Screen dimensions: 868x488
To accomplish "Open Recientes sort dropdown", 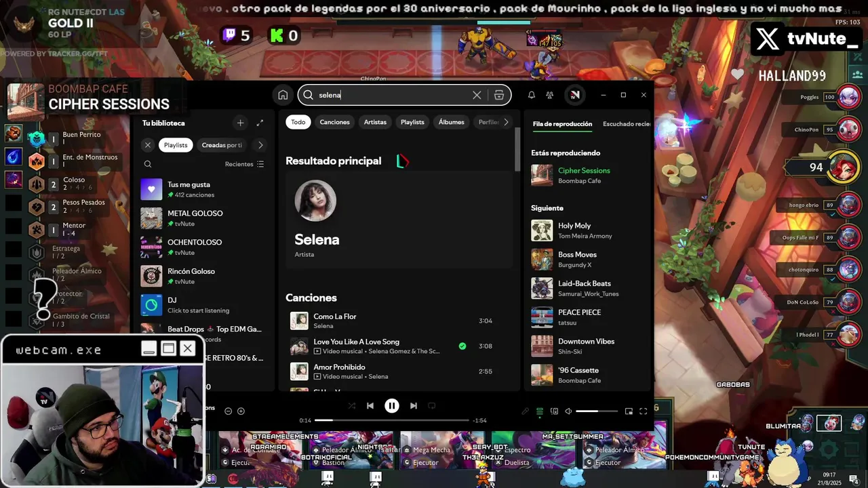I will (x=245, y=164).
